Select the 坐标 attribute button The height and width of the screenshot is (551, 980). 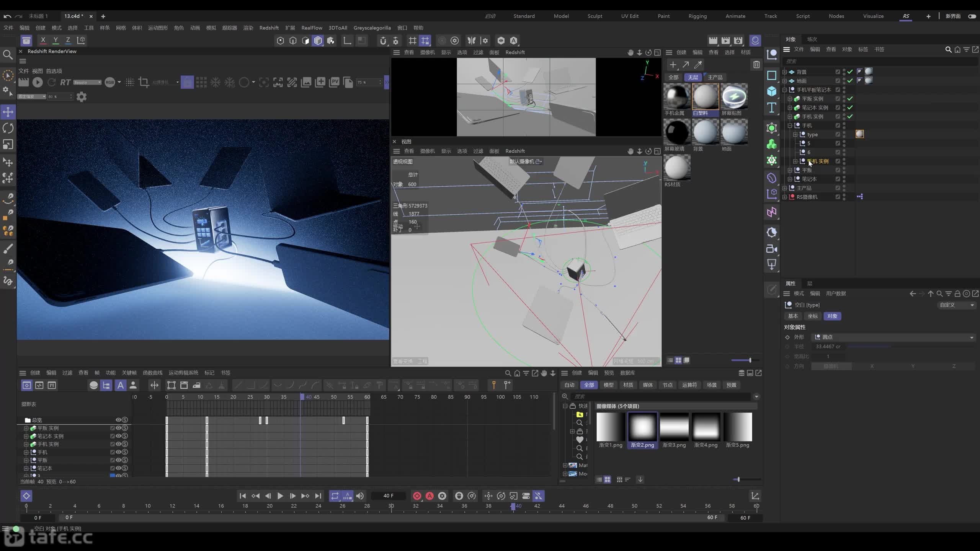click(x=812, y=316)
